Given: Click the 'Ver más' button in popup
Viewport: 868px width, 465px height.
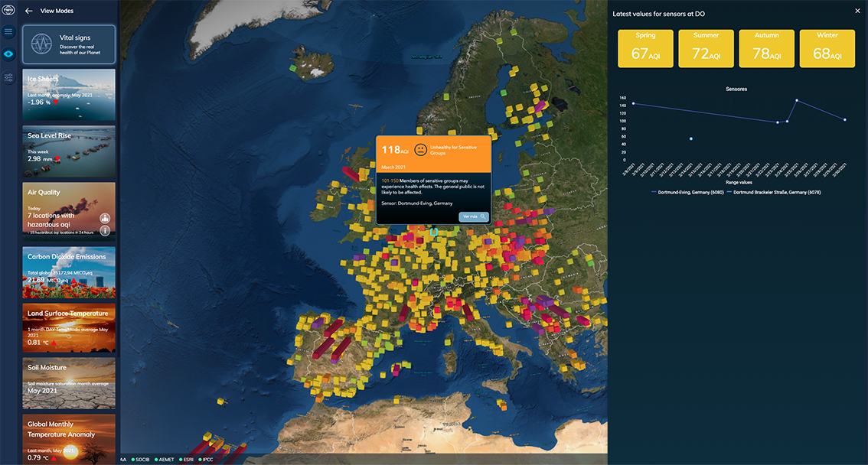Looking at the screenshot, I should [473, 216].
